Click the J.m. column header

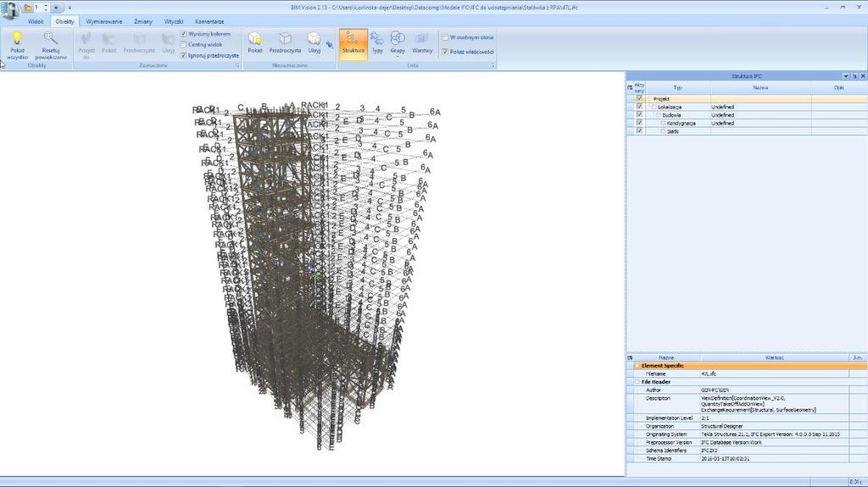pos(858,357)
